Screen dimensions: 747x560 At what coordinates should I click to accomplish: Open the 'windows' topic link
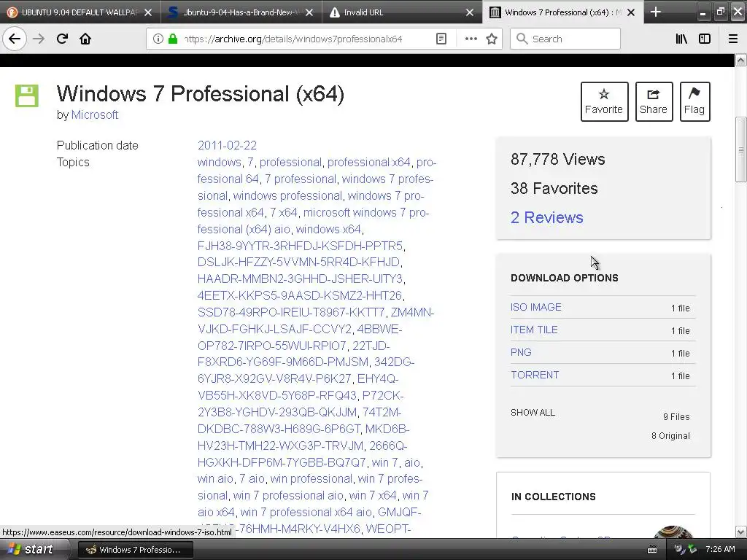coord(219,162)
